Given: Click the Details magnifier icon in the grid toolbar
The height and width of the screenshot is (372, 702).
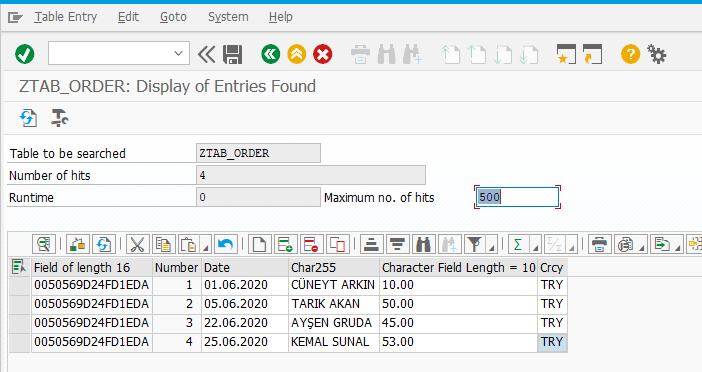Looking at the screenshot, I should point(44,244).
